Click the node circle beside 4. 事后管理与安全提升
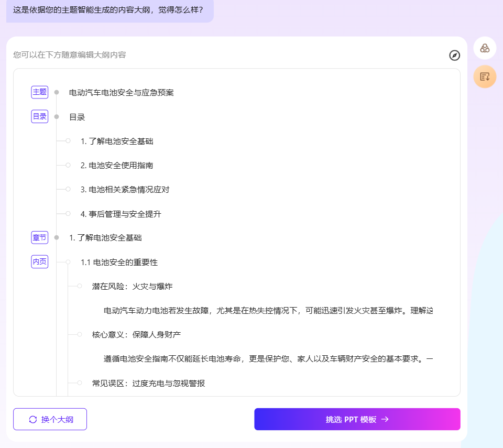Viewport: 503px width, 448px height. point(68,214)
